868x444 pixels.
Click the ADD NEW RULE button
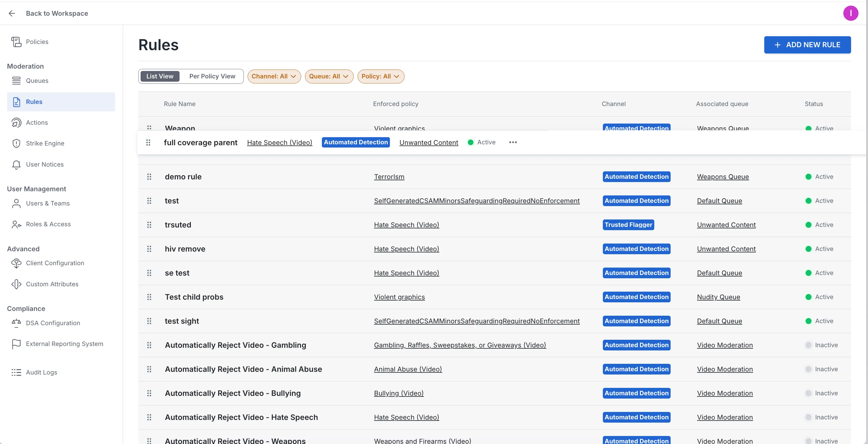(x=807, y=45)
